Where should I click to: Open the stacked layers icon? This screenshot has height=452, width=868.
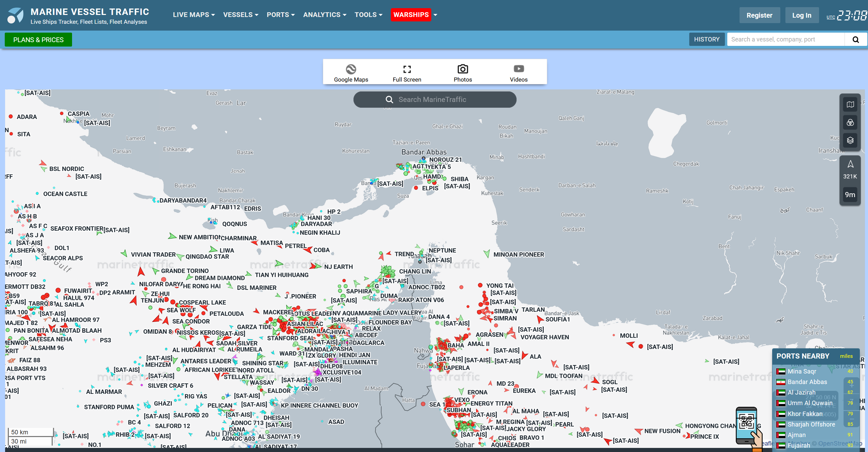[850, 140]
